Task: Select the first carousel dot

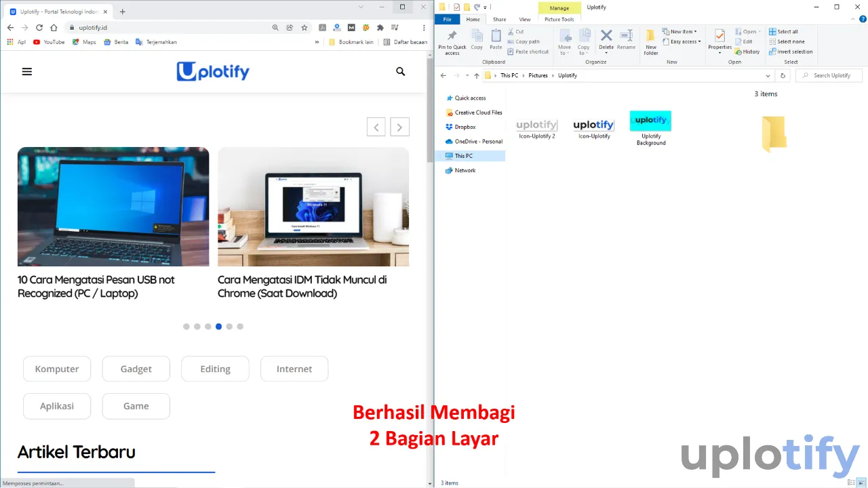Action: click(186, 327)
